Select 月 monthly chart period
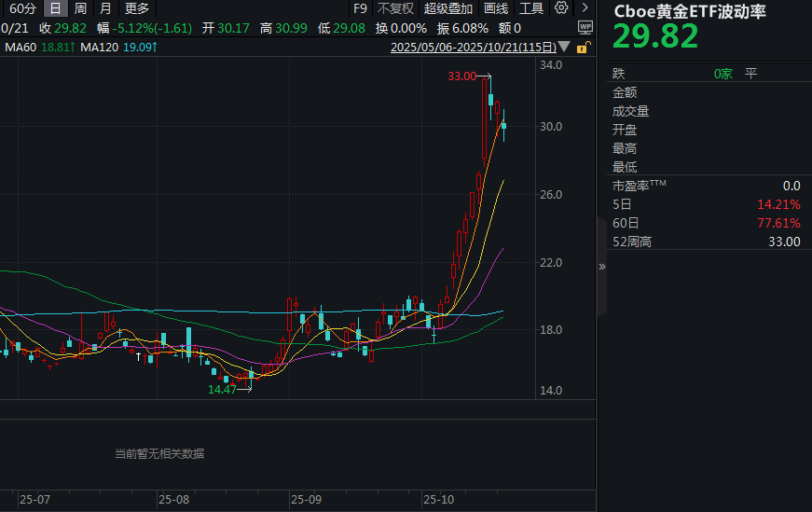Viewport: 812px width, 512px height. click(x=105, y=8)
